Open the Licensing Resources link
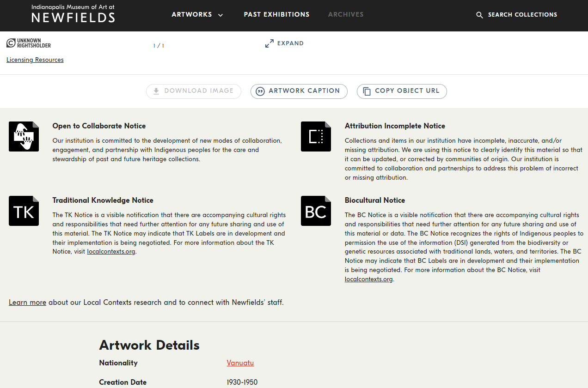Image resolution: width=588 pixels, height=388 pixels. (x=35, y=60)
